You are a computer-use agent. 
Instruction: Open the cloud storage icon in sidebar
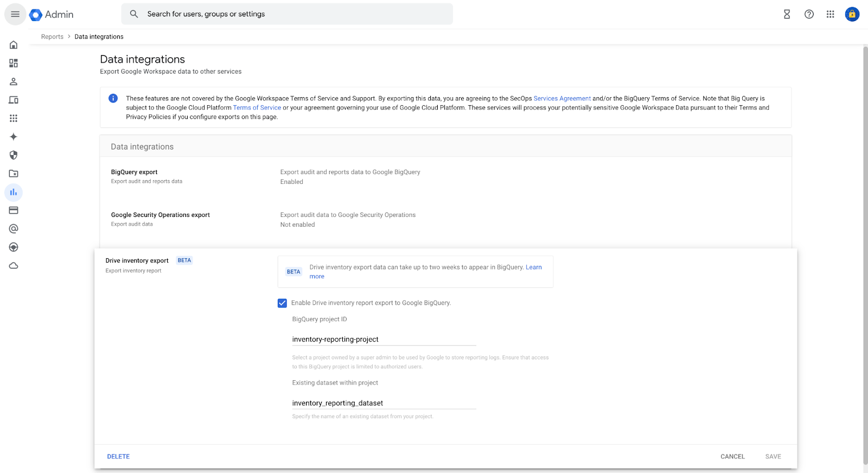pyautogui.click(x=14, y=266)
